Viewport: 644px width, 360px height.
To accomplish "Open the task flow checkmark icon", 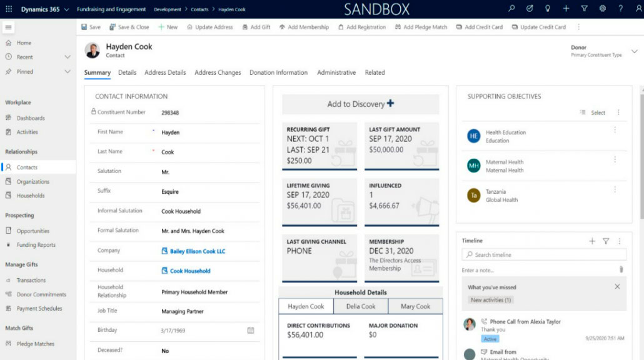I will tap(530, 9).
